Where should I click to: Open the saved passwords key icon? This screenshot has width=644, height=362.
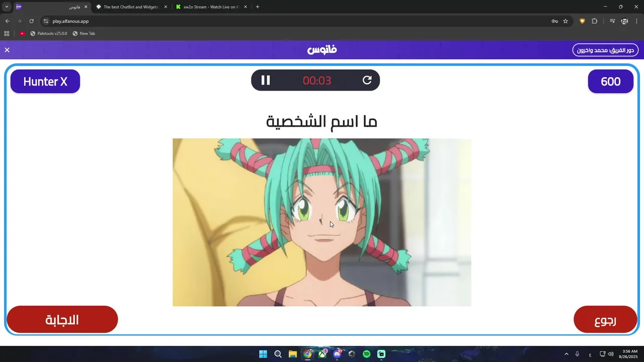click(554, 21)
